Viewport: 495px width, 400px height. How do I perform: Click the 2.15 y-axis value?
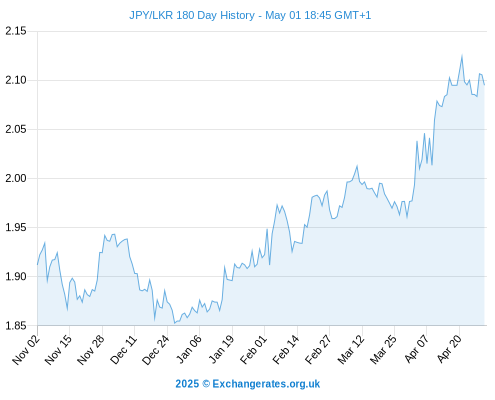[x=16, y=31]
